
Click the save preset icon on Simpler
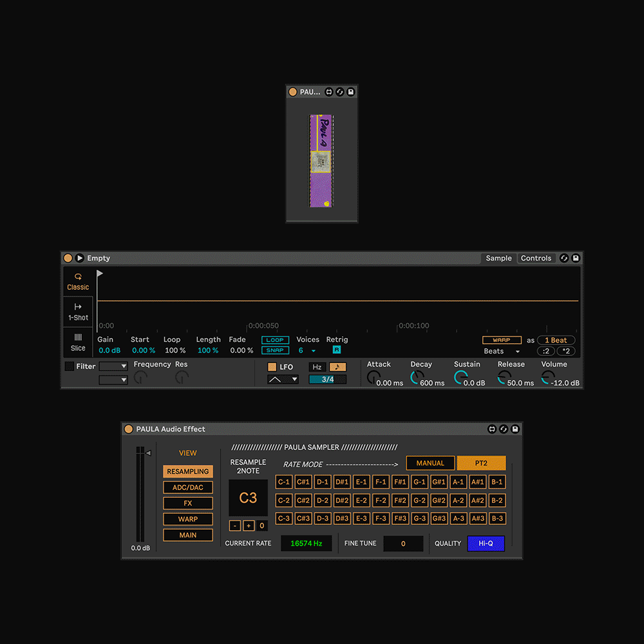576,258
